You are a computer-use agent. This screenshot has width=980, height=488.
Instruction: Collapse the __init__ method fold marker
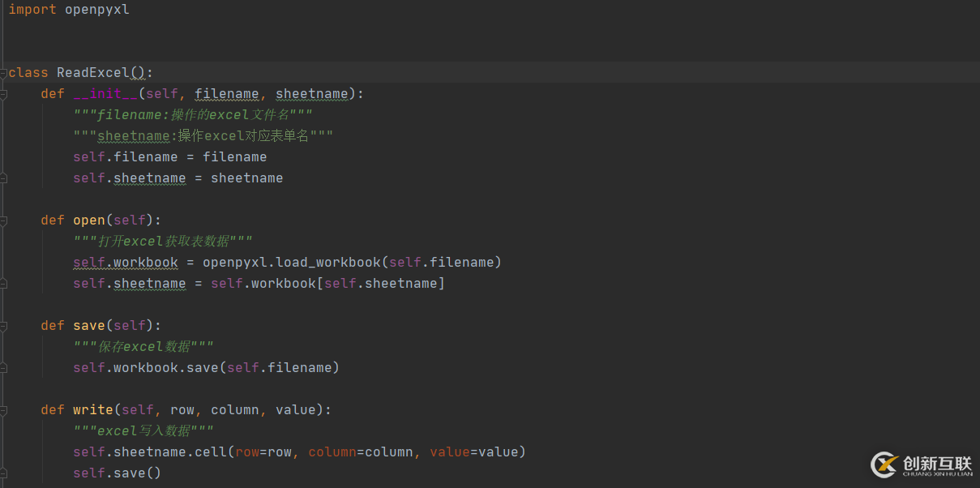pyautogui.click(x=3, y=94)
